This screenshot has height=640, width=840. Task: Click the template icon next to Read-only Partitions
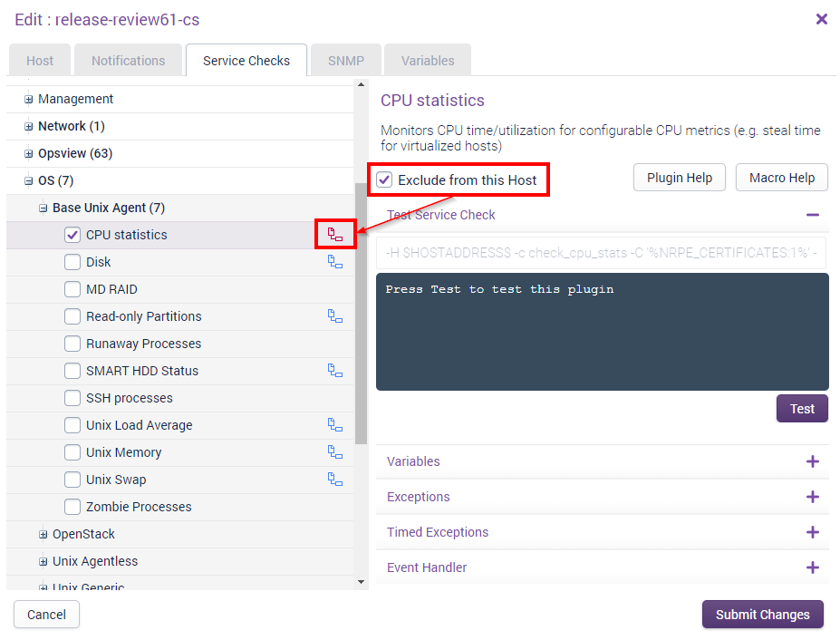coord(335,316)
